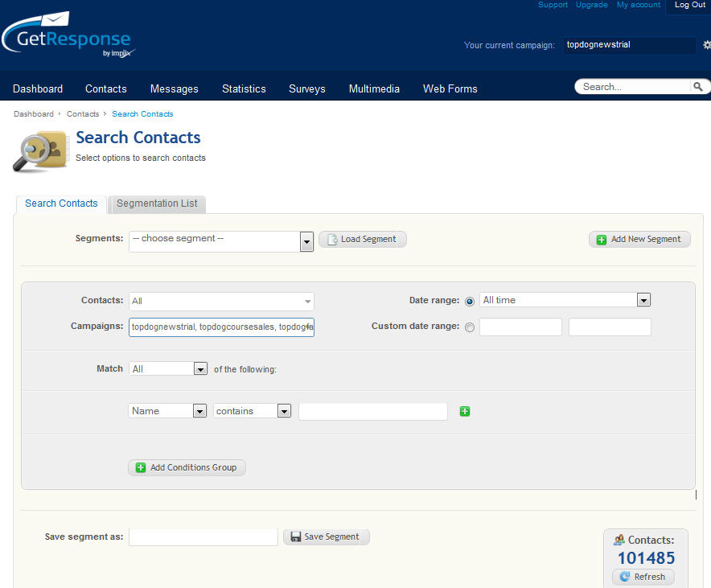Click the Save segment as name field
The width and height of the screenshot is (711, 588).
203,537
